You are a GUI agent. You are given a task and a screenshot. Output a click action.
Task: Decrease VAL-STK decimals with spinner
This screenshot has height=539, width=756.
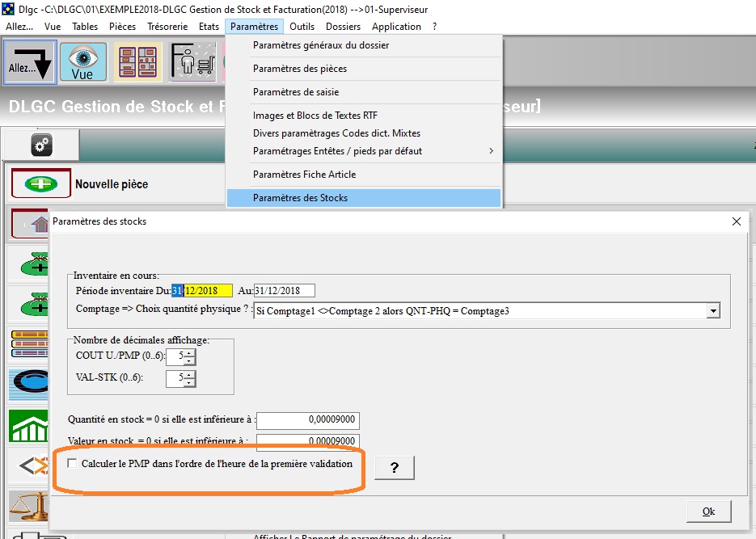coord(188,382)
